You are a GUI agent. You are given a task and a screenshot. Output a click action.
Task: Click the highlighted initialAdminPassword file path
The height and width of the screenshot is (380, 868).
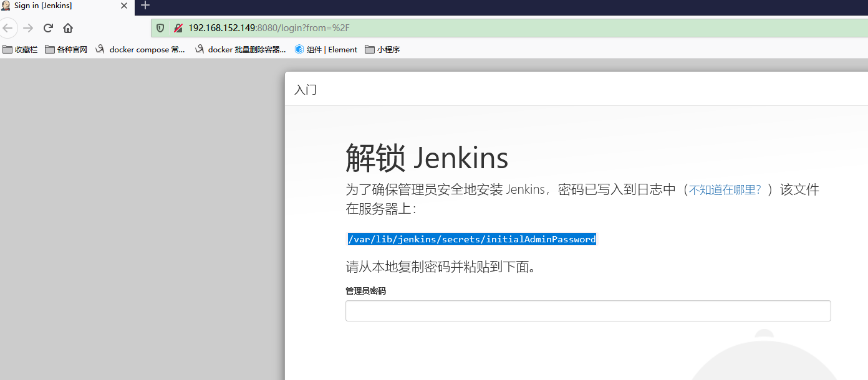tap(472, 239)
